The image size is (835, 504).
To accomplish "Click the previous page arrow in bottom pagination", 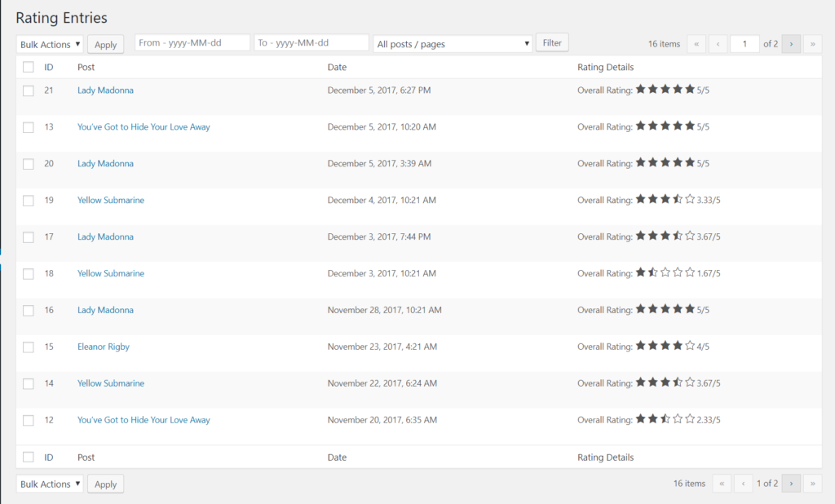I will (x=743, y=484).
